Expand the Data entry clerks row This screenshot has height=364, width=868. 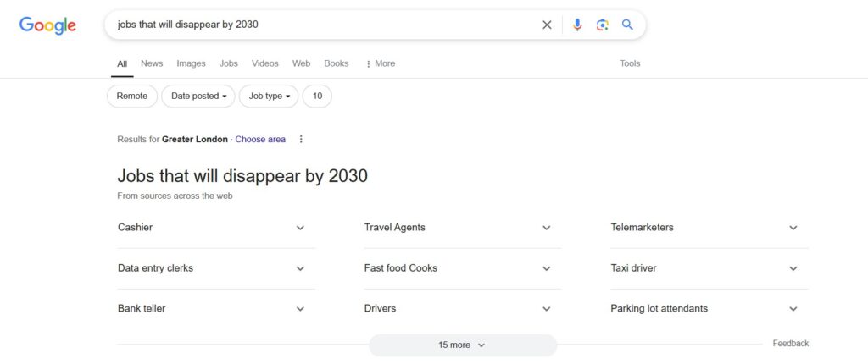pyautogui.click(x=300, y=268)
